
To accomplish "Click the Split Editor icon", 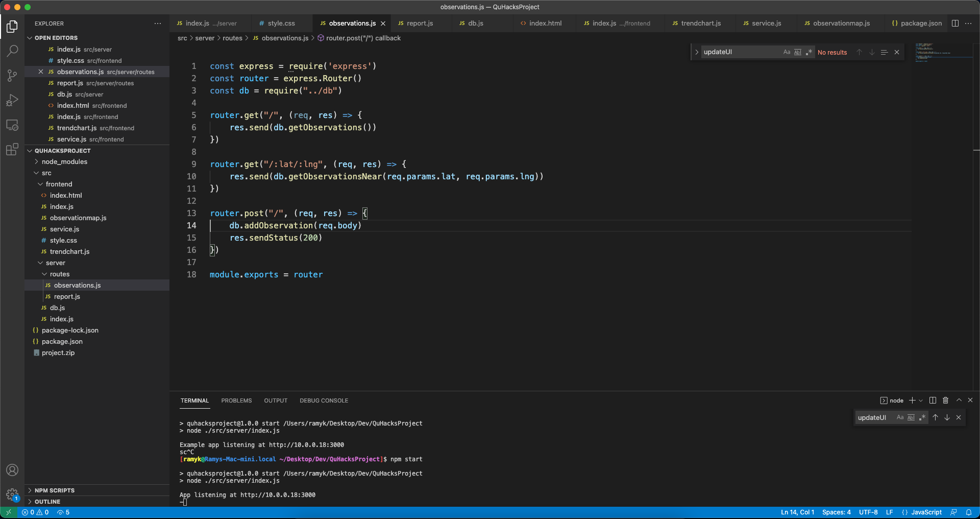I will [955, 23].
